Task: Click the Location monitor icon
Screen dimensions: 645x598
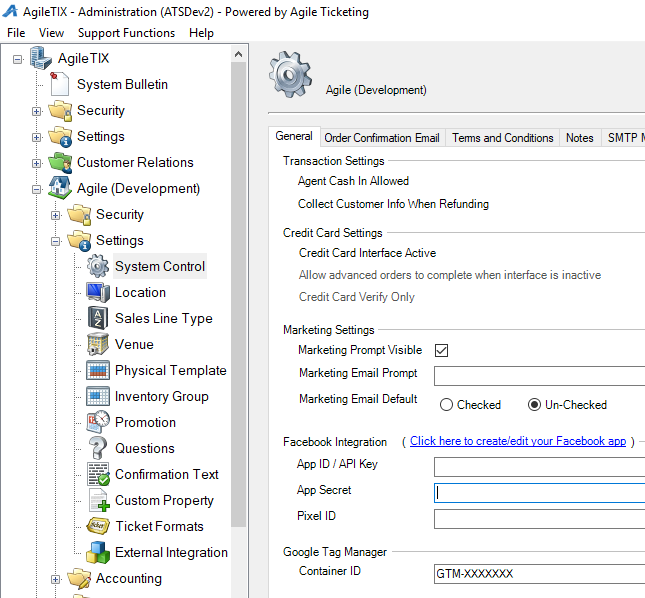Action: pos(98,292)
